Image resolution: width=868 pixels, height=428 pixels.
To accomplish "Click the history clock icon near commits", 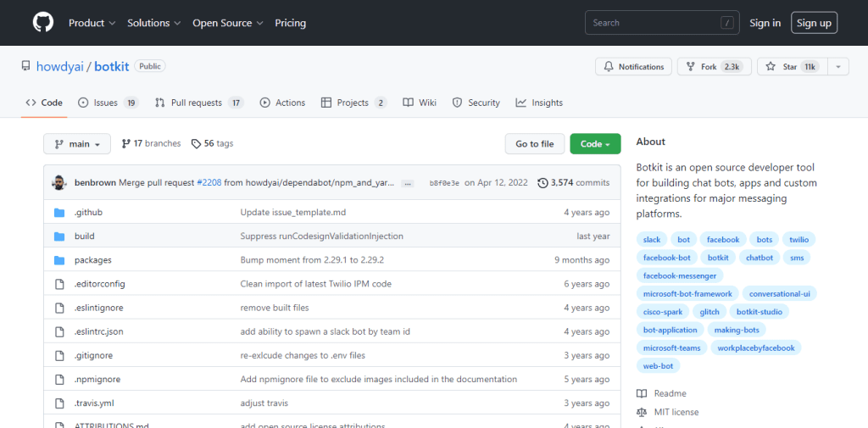I will pos(542,183).
